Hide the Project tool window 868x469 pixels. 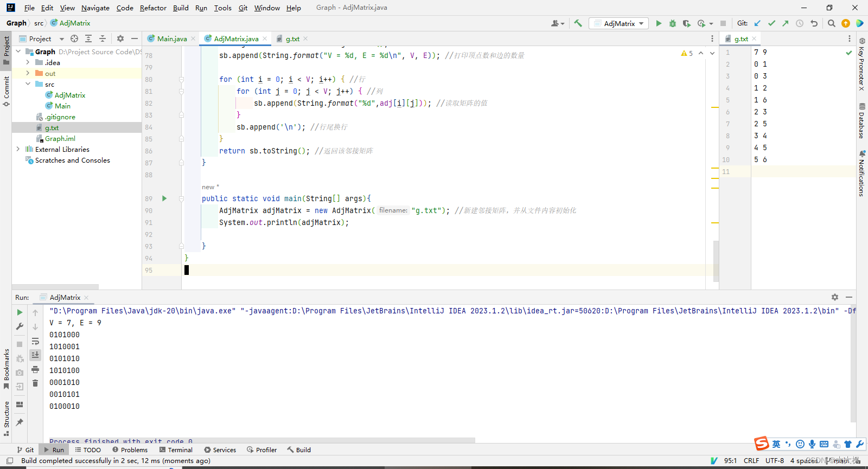(x=135, y=38)
